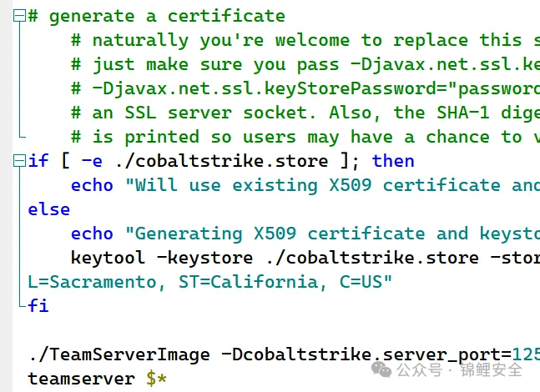540x392 pixels.
Task: Click the '-Dcobaltstrike.server_port' option text
Action: 366,354
